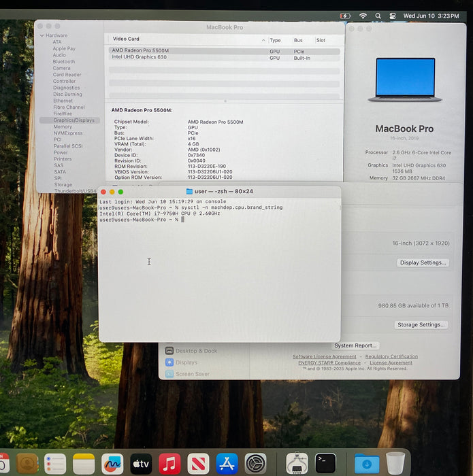
Task: Select Apple Pay in the Hardware sidebar
Action: click(64, 48)
